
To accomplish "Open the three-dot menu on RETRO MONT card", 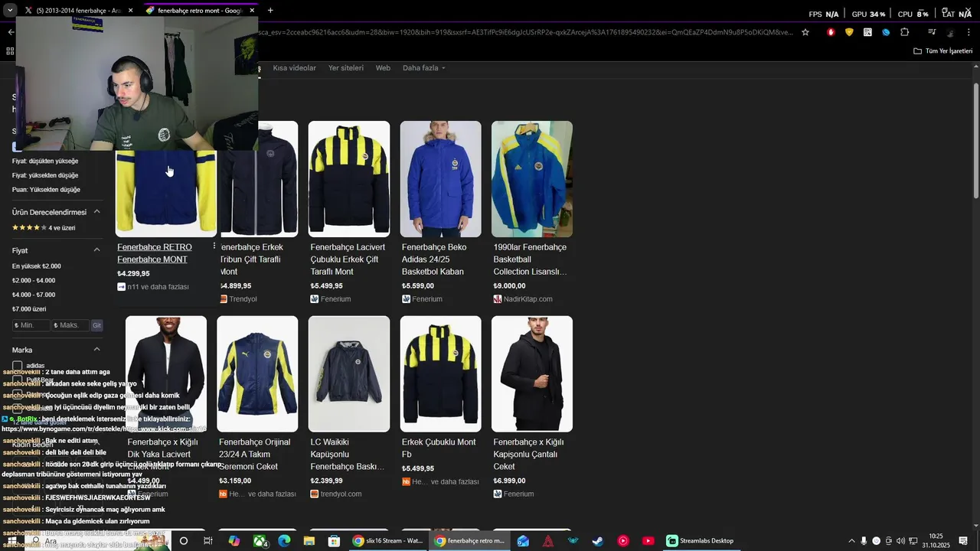I will point(214,246).
